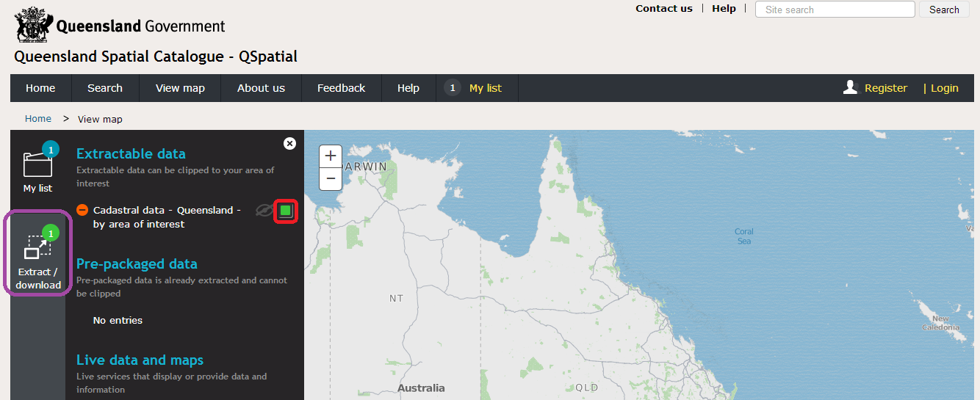Click the Coral Sea label on map
Viewport: 980px width, 400px height.
click(744, 236)
